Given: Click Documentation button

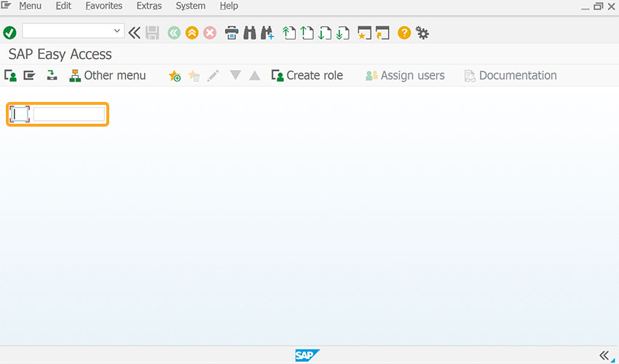Looking at the screenshot, I should point(510,76).
